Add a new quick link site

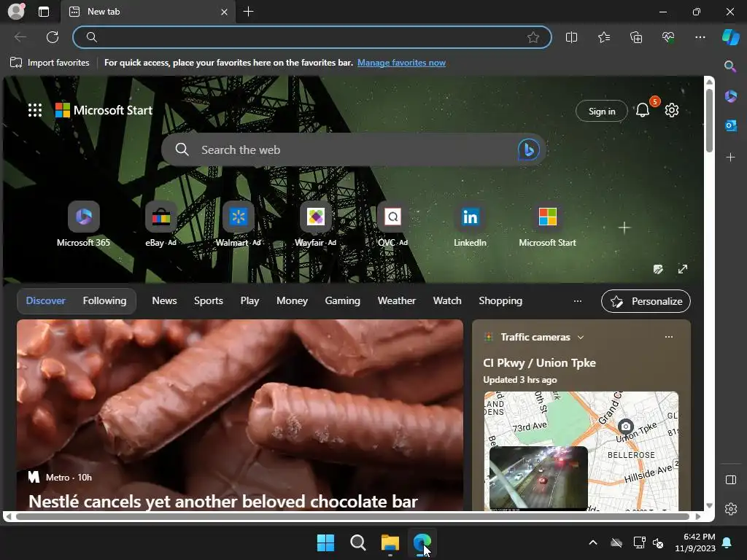(x=624, y=227)
